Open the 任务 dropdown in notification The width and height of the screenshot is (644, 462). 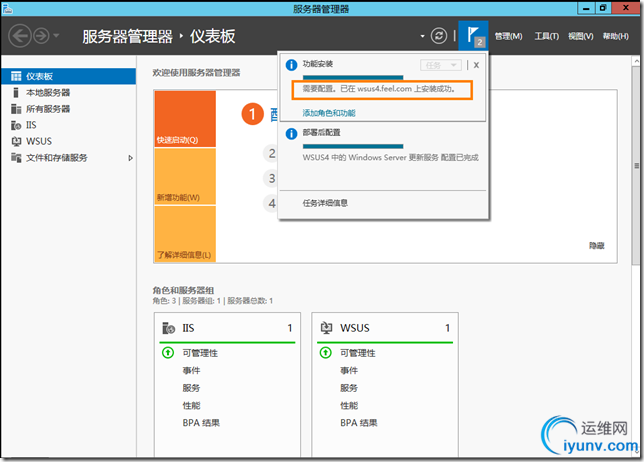tap(441, 65)
